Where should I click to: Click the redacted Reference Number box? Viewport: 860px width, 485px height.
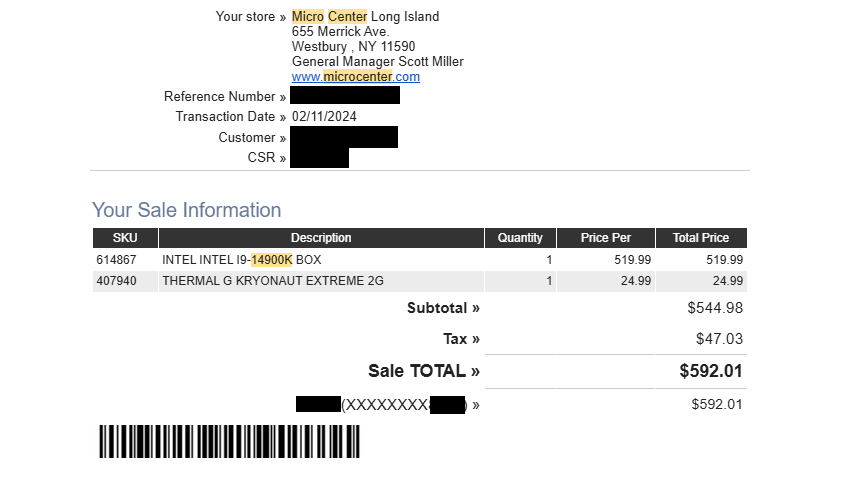344,95
